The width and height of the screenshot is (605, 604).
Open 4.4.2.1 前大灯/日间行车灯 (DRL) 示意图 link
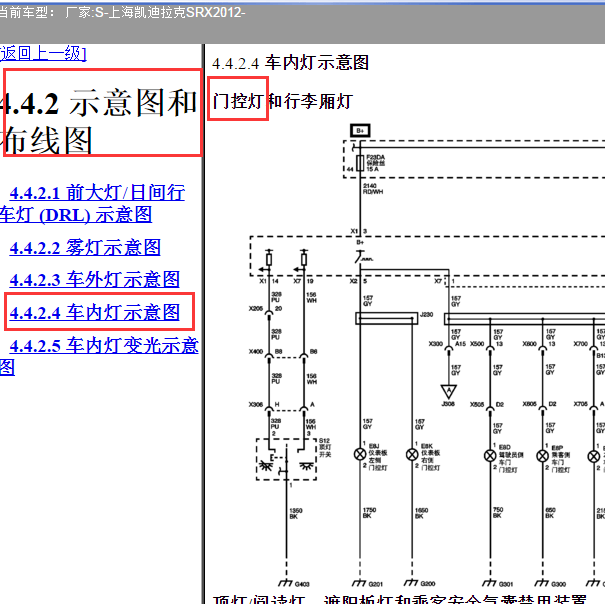(x=92, y=203)
